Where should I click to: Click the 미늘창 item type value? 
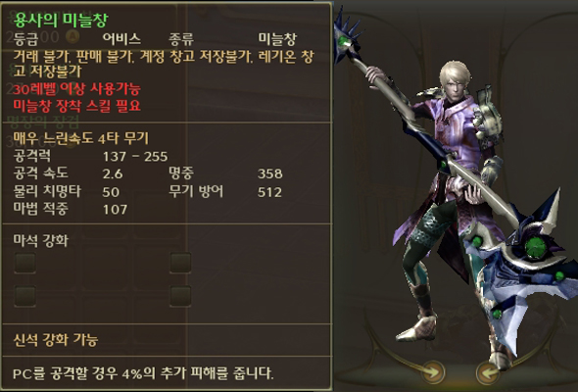point(277,38)
